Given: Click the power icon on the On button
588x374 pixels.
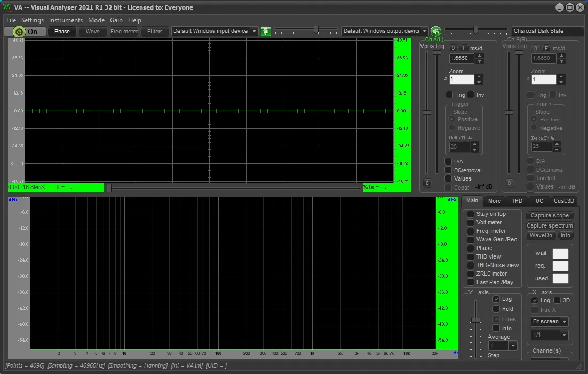Looking at the screenshot, I should 19,32.
